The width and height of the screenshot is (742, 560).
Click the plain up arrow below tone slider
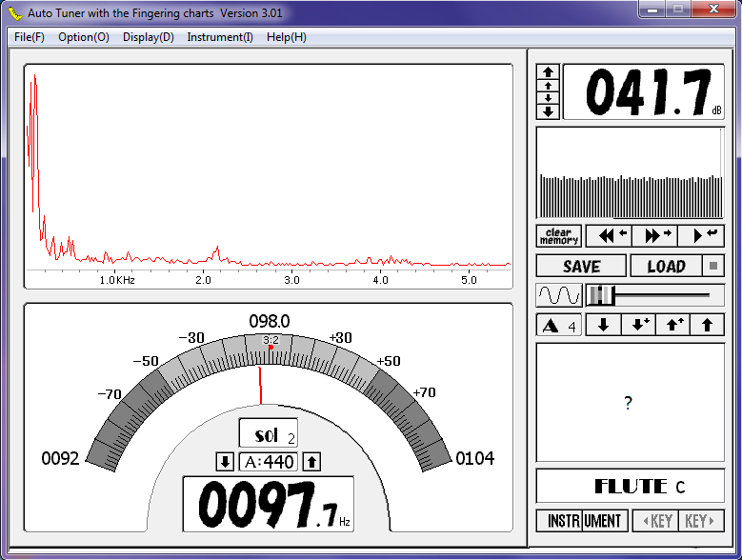(x=707, y=326)
